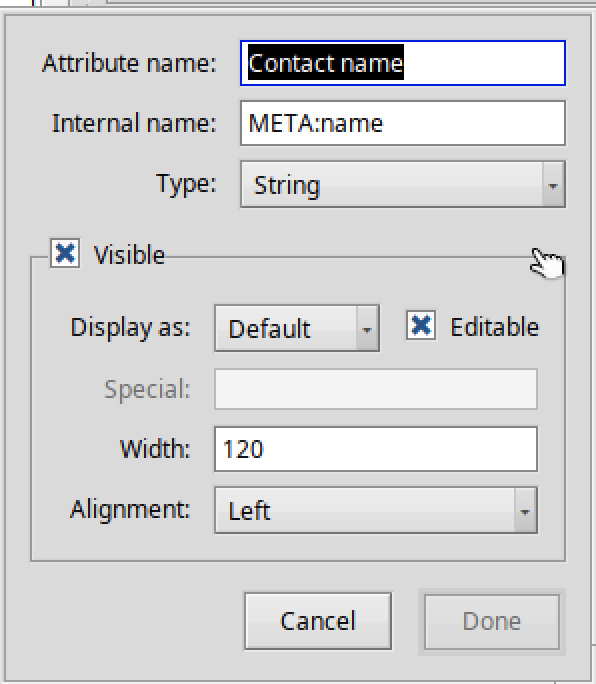This screenshot has width=596, height=684.
Task: Click the Editable label text
Action: (x=495, y=327)
